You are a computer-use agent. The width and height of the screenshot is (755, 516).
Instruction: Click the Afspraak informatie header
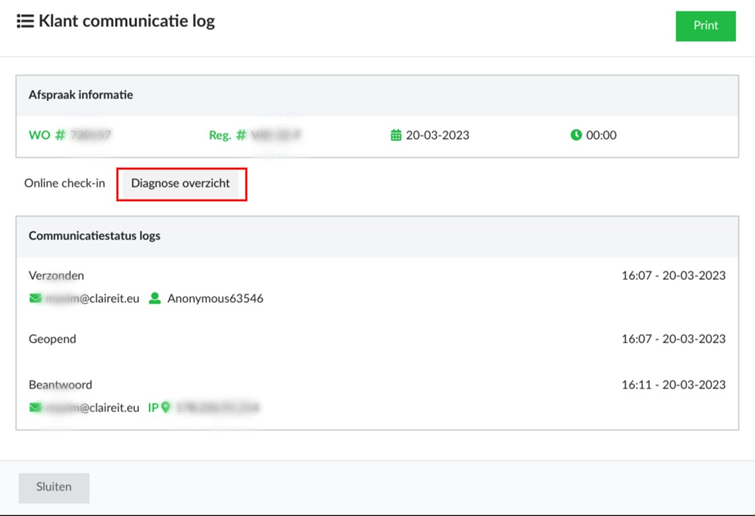pyautogui.click(x=81, y=95)
